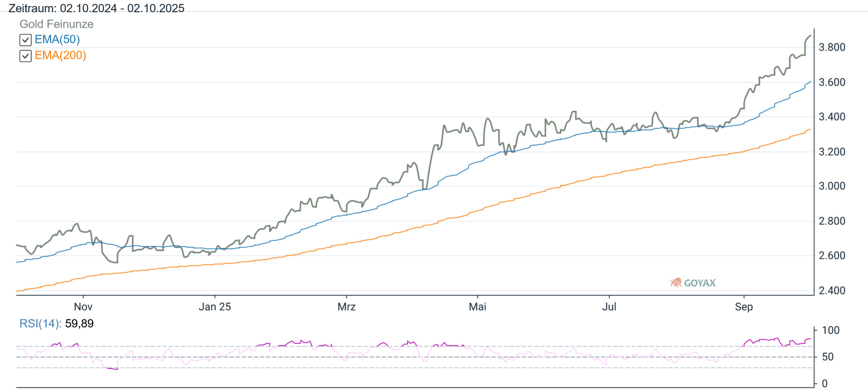868x391 pixels.
Task: Click the Nov x-axis marker
Action: click(83, 307)
